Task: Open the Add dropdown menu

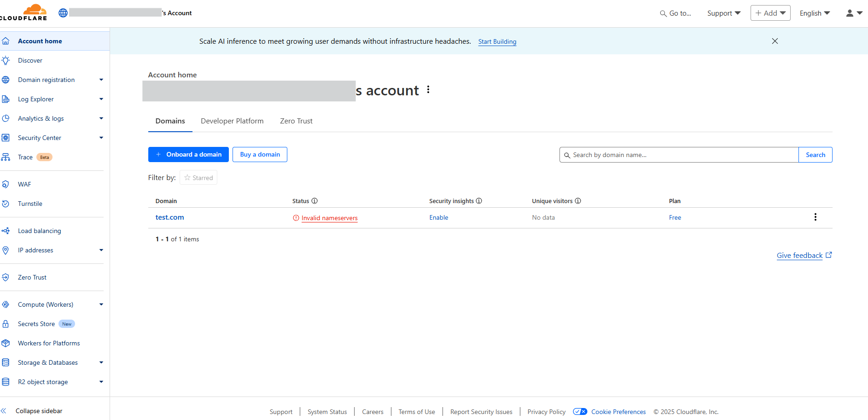Action: point(770,13)
